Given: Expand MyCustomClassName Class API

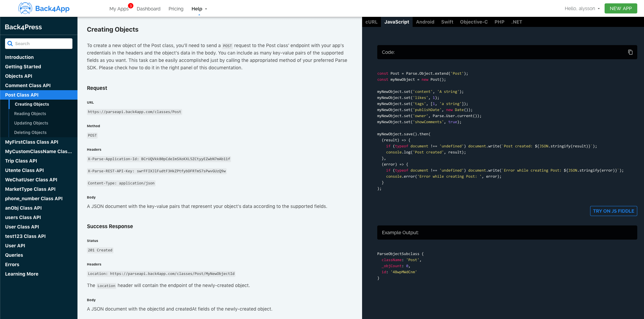Looking at the screenshot, I should point(39,151).
